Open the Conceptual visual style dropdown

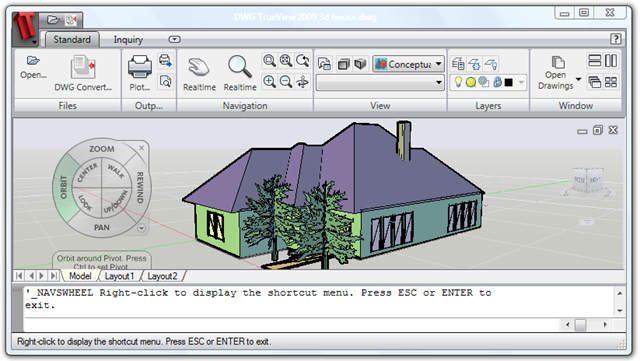pos(409,64)
